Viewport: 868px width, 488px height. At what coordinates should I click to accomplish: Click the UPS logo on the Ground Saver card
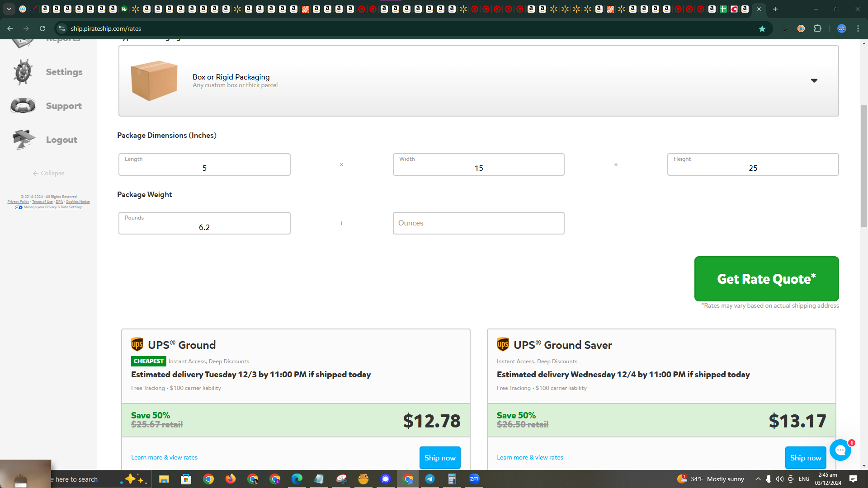point(503,344)
